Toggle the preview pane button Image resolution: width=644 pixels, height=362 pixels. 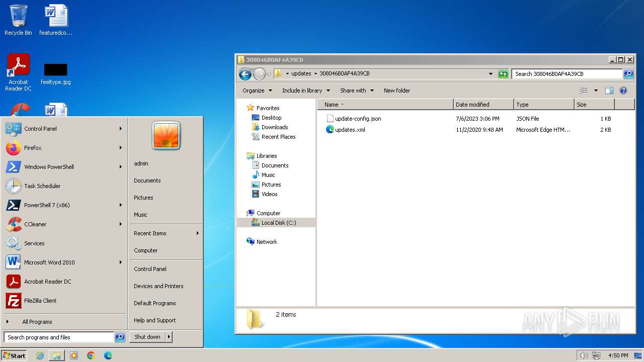609,90
